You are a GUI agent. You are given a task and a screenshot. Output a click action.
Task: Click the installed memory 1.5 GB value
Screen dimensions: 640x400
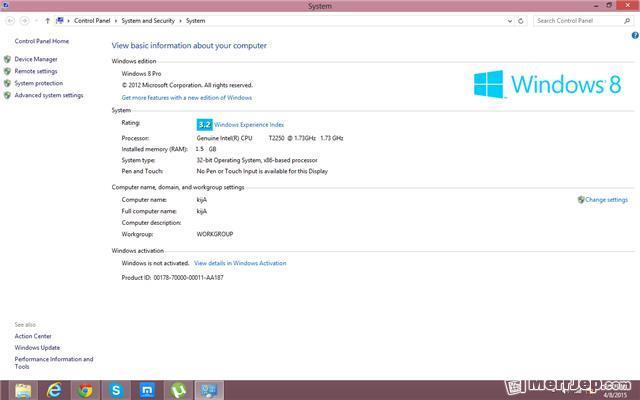[x=206, y=149]
